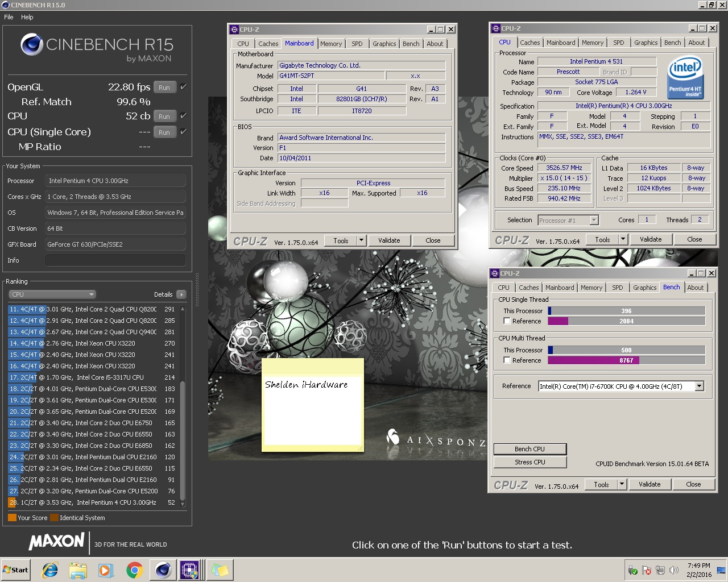Screen dimensions: 728x582
Task: Switch to Cinebench via its taskbar icon
Action: [163, 570]
